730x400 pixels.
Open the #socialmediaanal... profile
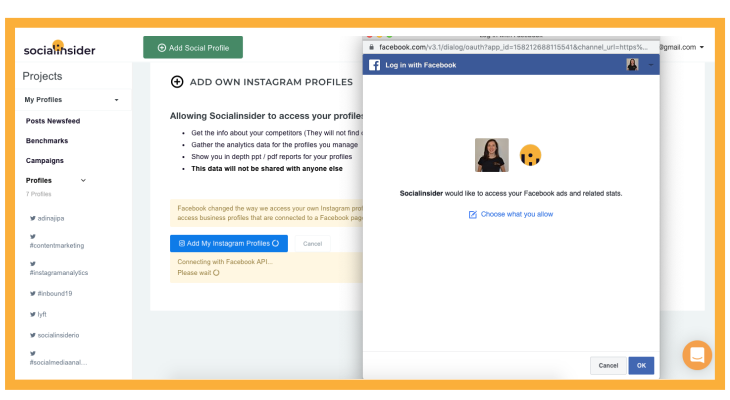point(58,362)
